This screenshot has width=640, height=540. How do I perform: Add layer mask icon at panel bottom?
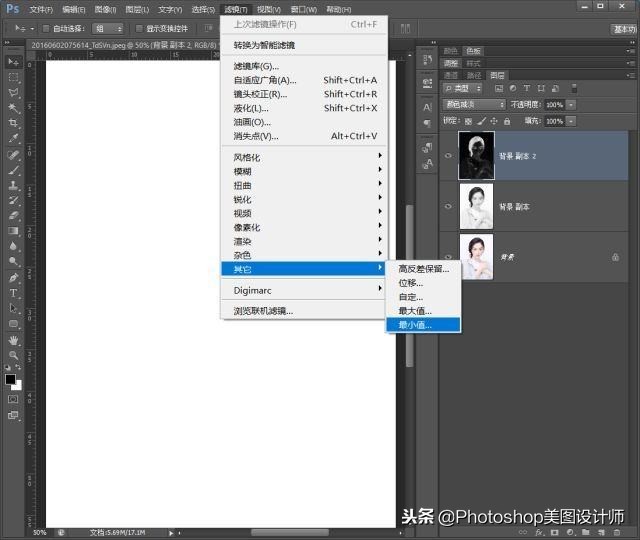(554, 532)
